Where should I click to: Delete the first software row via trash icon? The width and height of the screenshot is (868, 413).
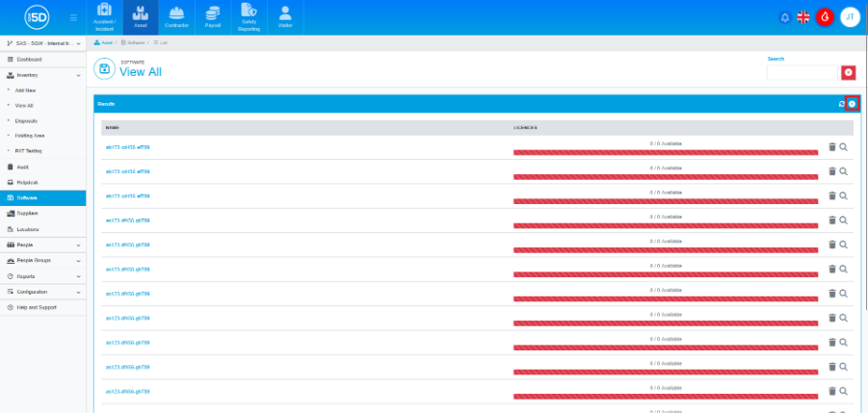point(832,147)
